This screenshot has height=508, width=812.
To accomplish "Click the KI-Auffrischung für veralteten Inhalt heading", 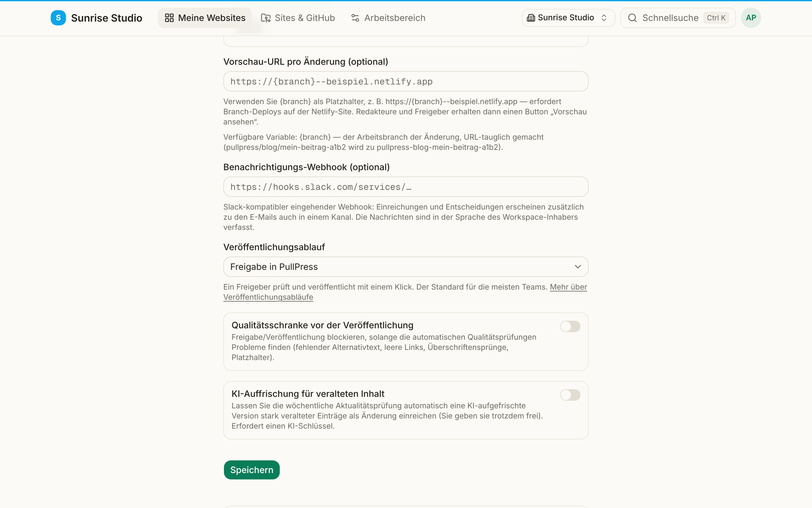I will click(308, 394).
